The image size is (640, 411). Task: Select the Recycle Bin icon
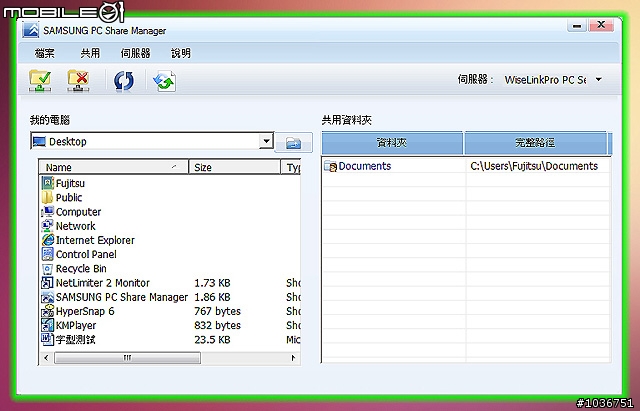(x=47, y=269)
